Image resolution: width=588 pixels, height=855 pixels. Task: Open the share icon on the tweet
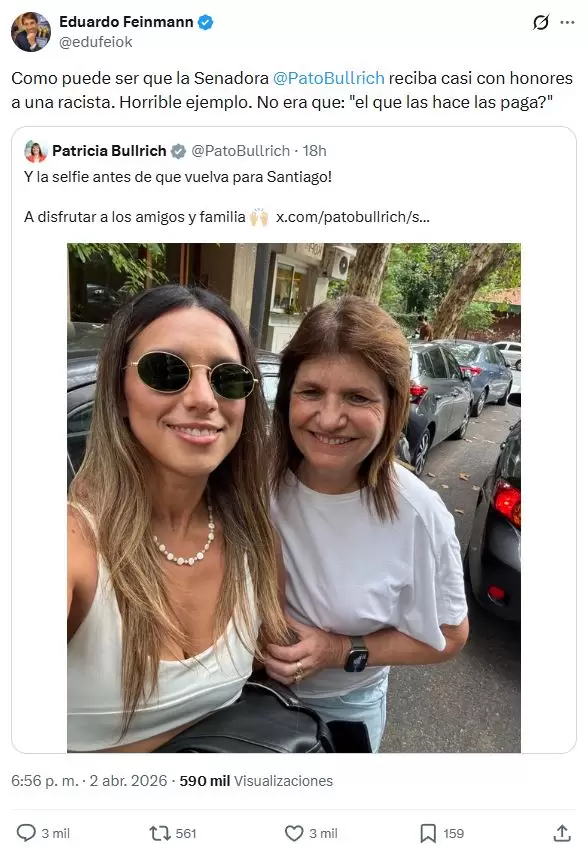pyautogui.click(x=561, y=832)
